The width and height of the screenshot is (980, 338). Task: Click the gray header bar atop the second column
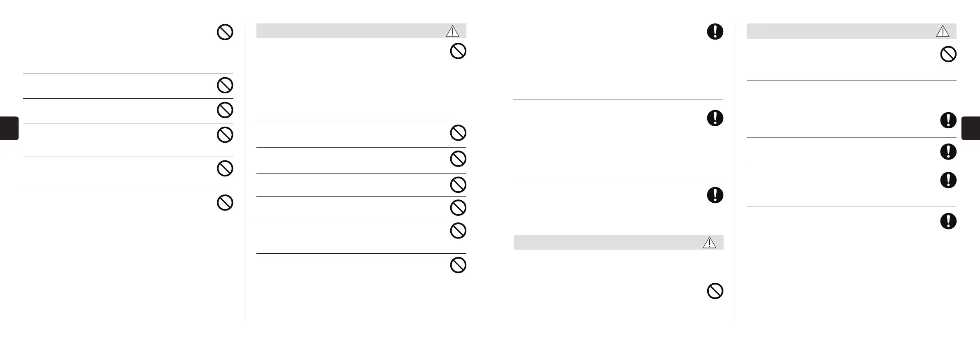click(x=350, y=31)
